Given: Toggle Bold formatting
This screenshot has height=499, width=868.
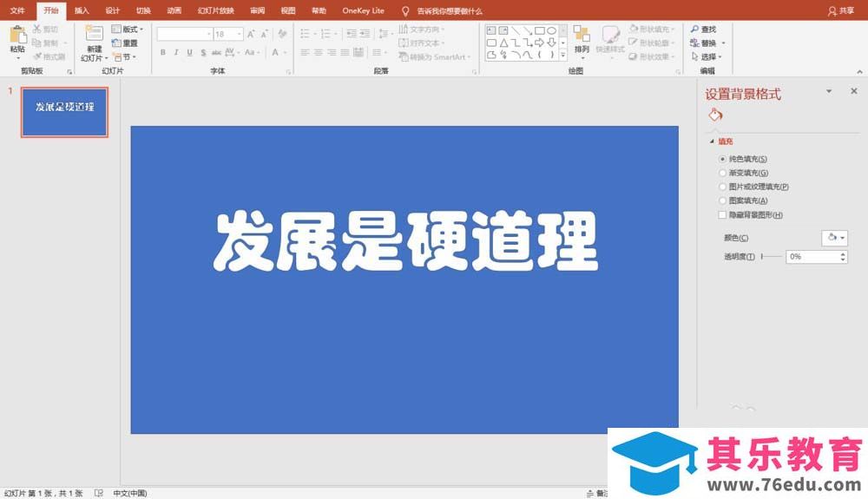Looking at the screenshot, I should tap(163, 53).
